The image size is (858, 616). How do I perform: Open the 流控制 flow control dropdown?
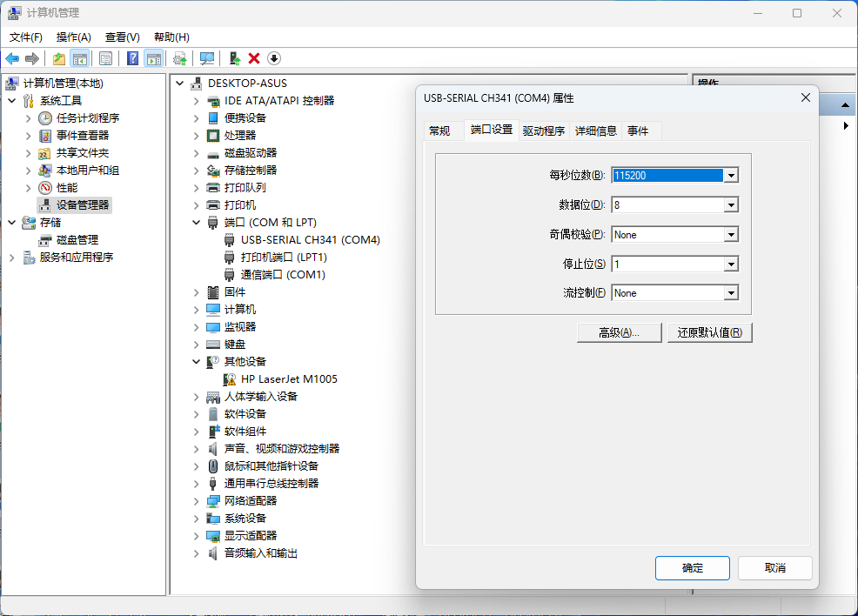731,293
